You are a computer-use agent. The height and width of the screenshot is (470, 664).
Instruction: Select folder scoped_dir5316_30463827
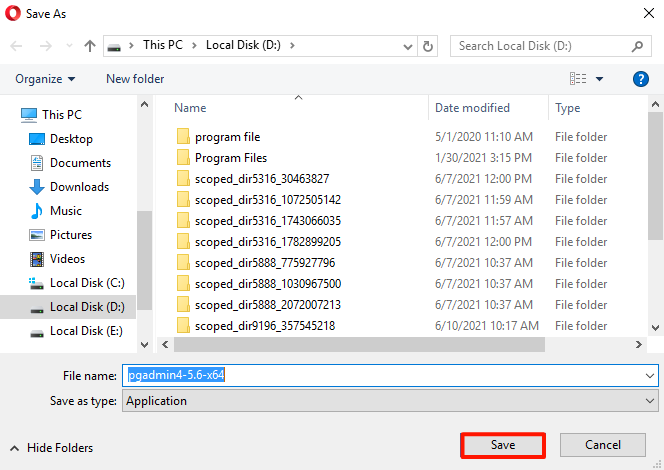[262, 179]
